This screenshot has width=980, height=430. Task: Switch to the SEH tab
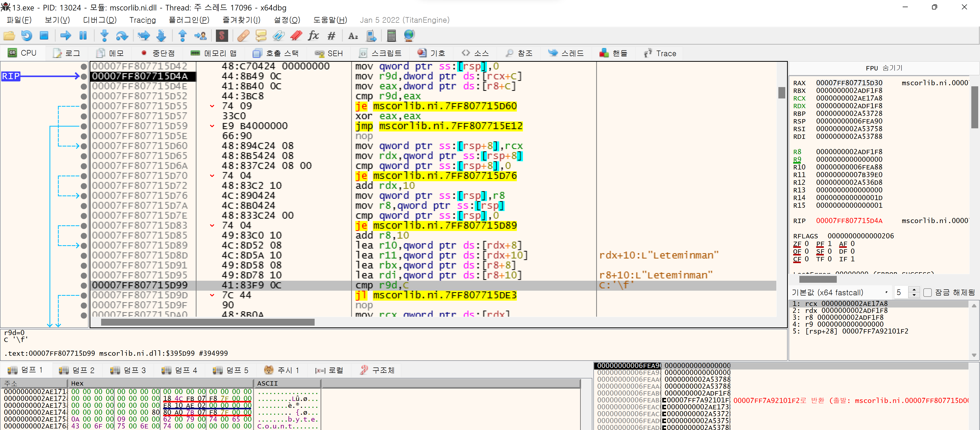tap(329, 53)
